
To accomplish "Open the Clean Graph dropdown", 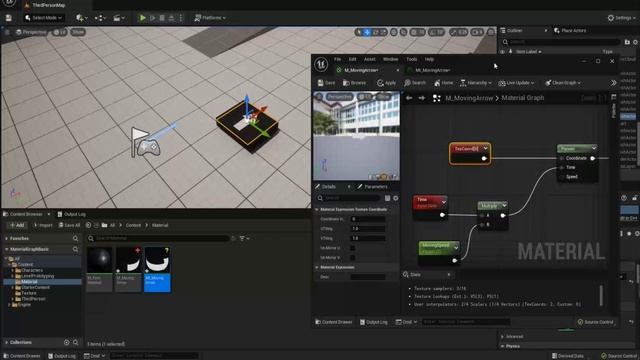I will pos(563,83).
